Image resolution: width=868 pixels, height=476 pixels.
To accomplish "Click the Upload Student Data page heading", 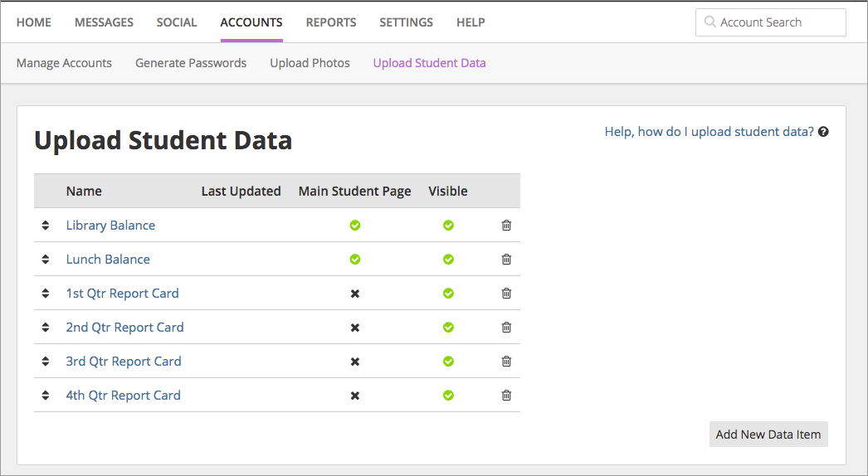I will 163,141.
